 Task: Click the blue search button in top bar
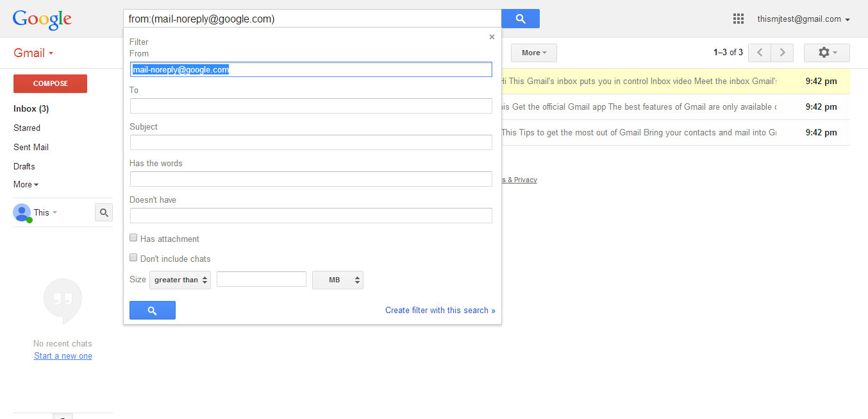[520, 19]
